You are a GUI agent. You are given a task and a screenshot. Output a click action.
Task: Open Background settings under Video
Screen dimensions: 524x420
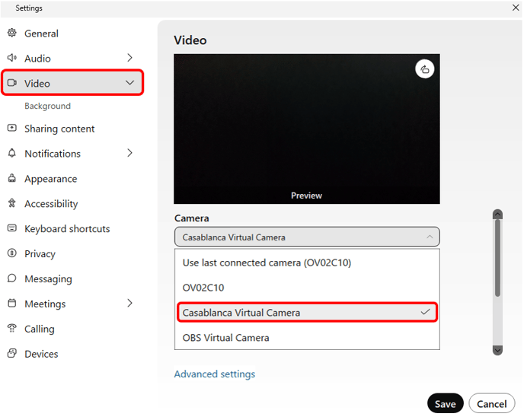[x=47, y=107]
